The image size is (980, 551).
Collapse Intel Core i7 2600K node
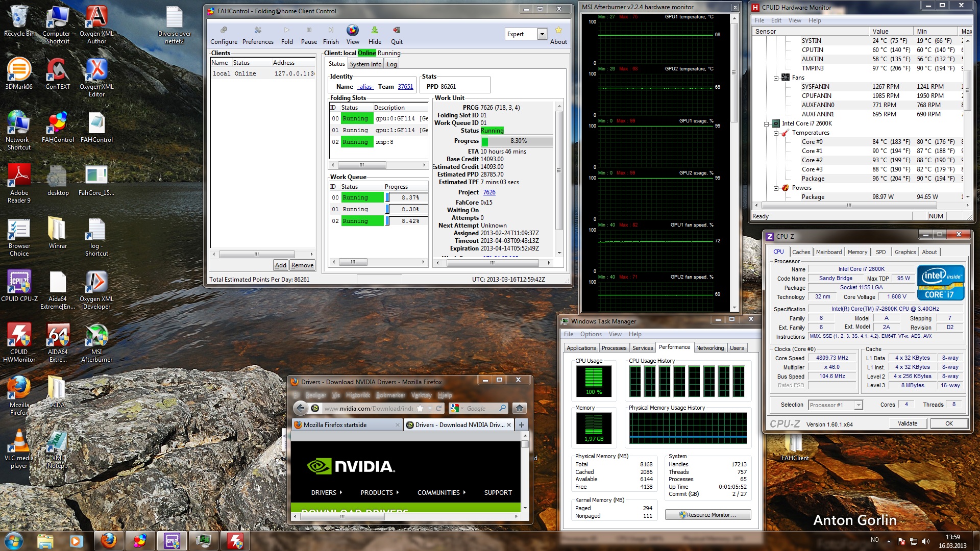[x=766, y=123]
